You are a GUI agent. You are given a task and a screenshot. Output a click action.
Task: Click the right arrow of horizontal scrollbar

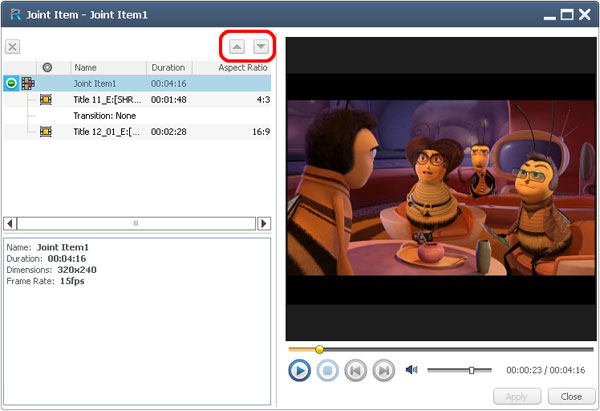coord(264,223)
